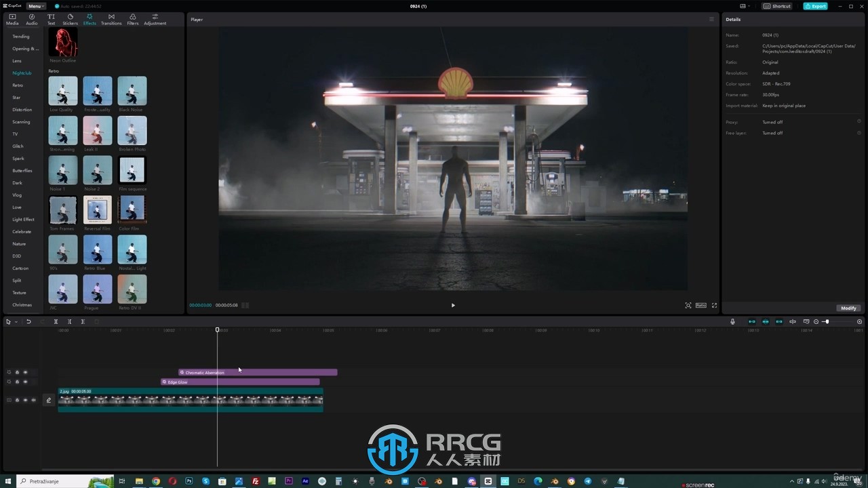The height and width of the screenshot is (488, 868).
Task: Open the player Ratio selector
Action: pyautogui.click(x=701, y=306)
